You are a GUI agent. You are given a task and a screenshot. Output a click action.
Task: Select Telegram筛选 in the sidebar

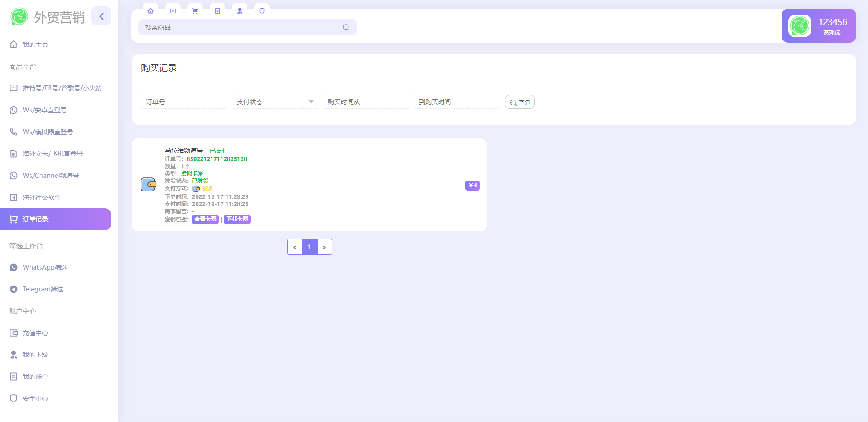tap(43, 289)
